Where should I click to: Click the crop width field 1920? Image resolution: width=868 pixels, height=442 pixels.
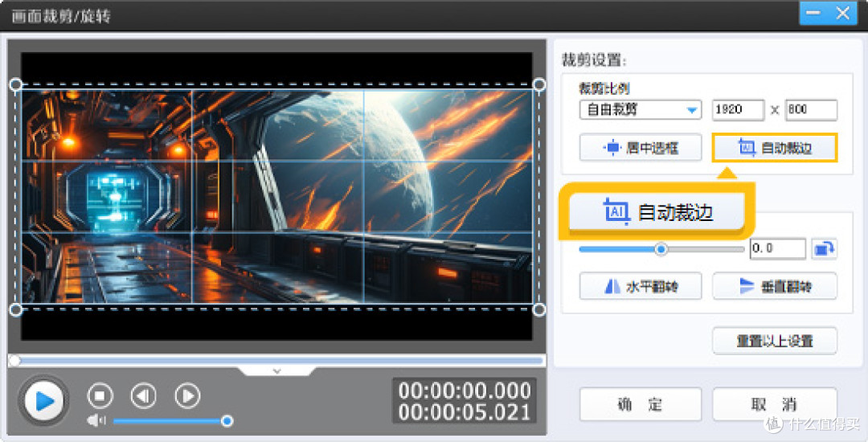(738, 109)
